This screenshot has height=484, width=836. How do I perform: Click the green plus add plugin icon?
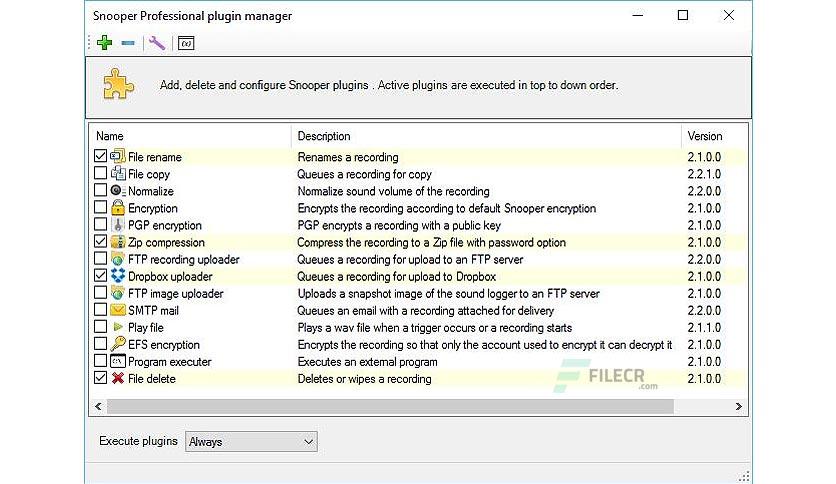click(104, 43)
